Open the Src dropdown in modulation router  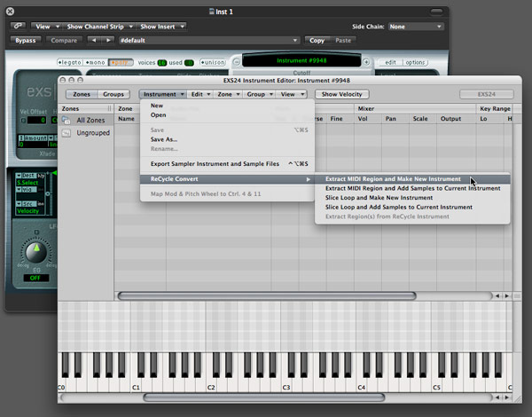pyautogui.click(x=26, y=204)
